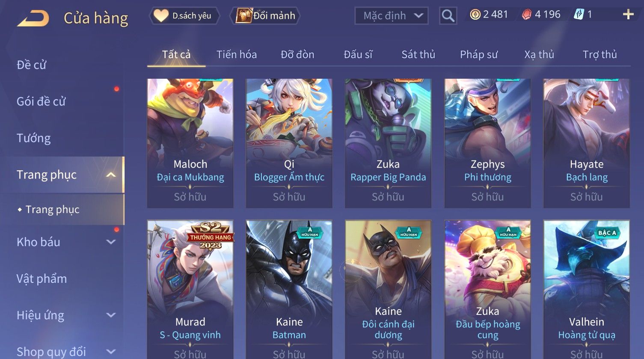Image resolution: width=644 pixels, height=359 pixels.
Task: Switch to the Tiến hóa tab
Action: (x=237, y=55)
